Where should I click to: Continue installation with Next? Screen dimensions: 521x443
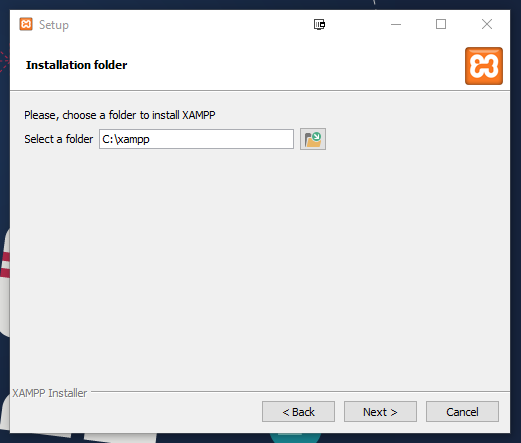pyautogui.click(x=380, y=412)
